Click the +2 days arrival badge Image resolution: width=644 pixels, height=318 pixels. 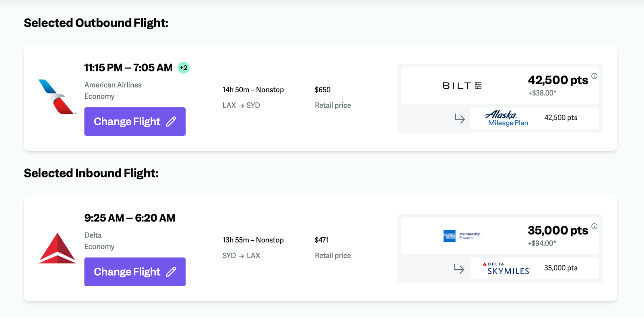click(184, 68)
